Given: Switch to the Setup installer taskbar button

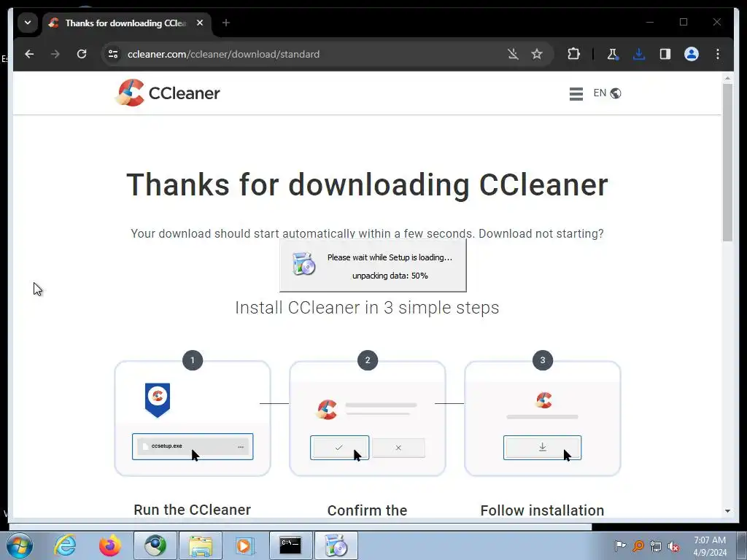Looking at the screenshot, I should click(x=336, y=545).
